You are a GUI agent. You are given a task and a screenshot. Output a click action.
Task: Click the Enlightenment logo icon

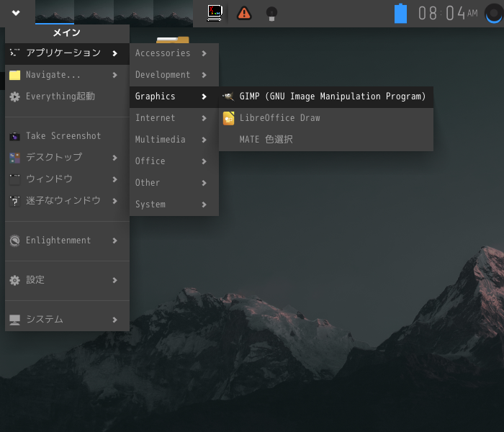14,240
